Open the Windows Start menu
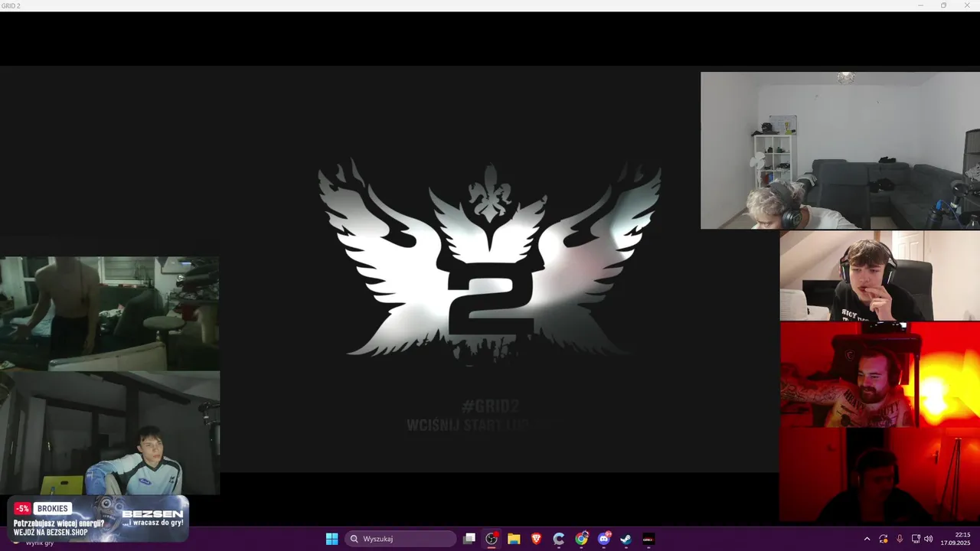Viewport: 980px width, 551px height. 332,539
